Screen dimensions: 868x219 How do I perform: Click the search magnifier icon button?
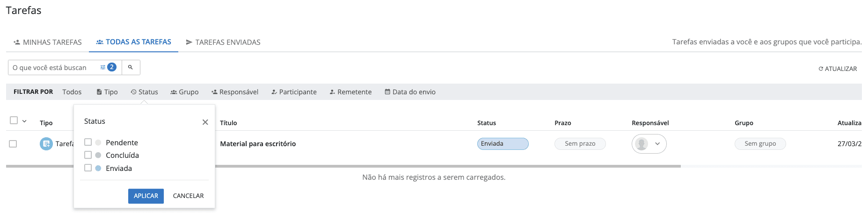131,68
